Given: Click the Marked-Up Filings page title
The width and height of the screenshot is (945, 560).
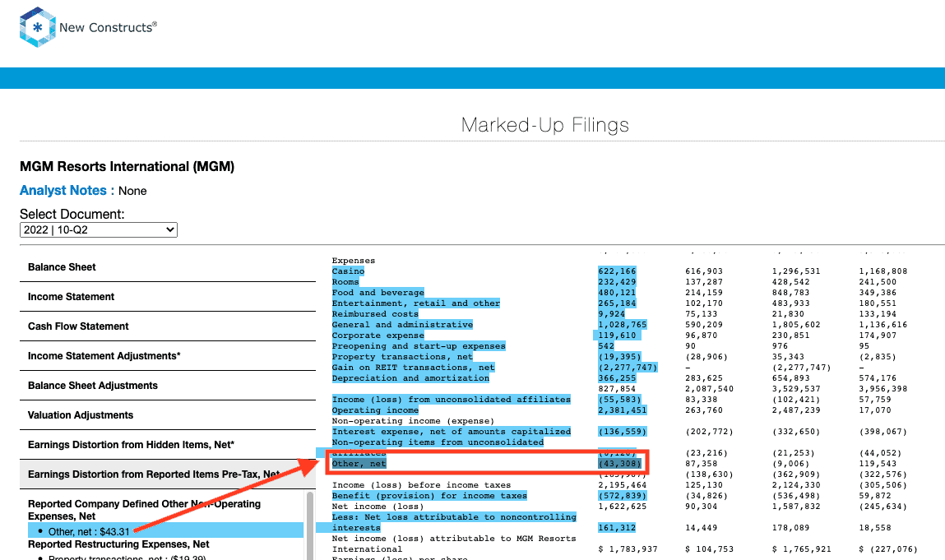Looking at the screenshot, I should [x=544, y=125].
